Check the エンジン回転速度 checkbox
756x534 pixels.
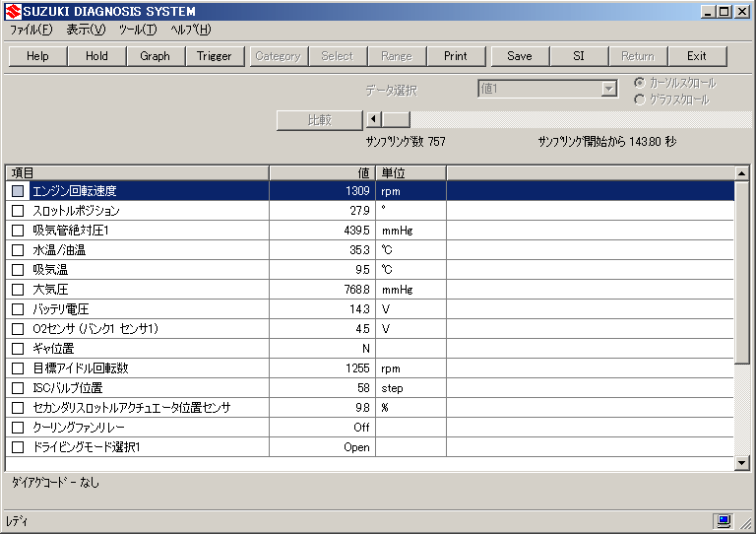click(18, 191)
